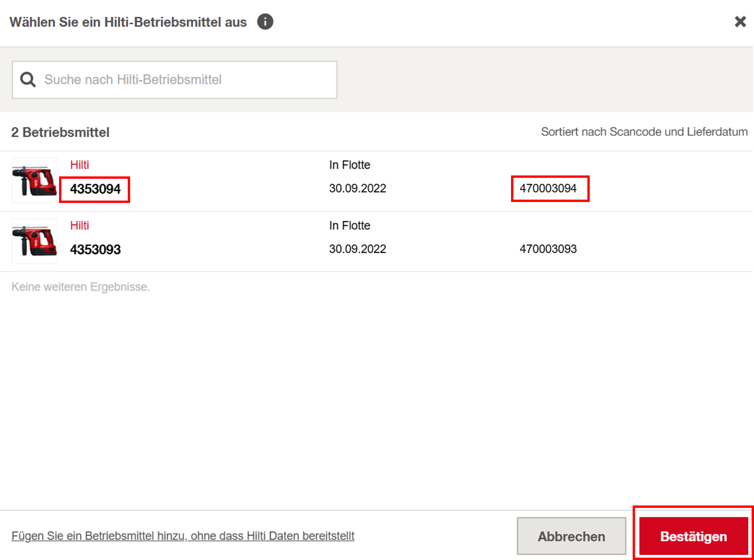Close the Hilti-Betriebsmittel dialog with the X

click(740, 22)
